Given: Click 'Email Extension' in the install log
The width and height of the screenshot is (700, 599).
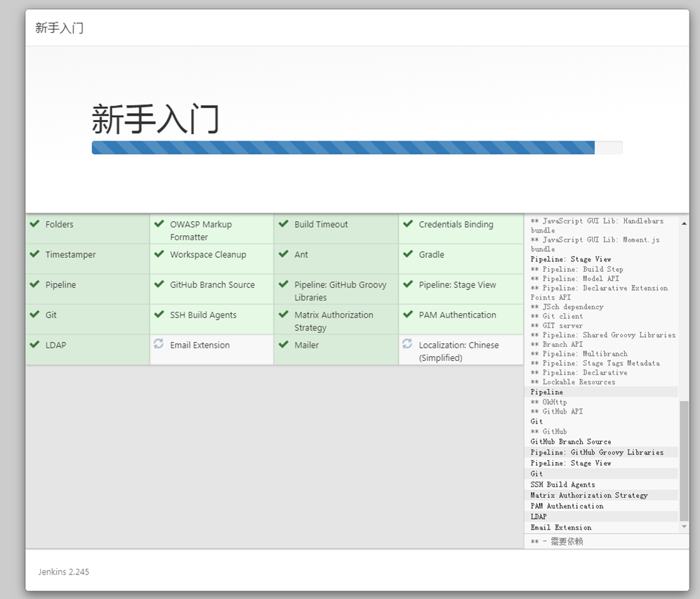Looking at the screenshot, I should coord(561,527).
